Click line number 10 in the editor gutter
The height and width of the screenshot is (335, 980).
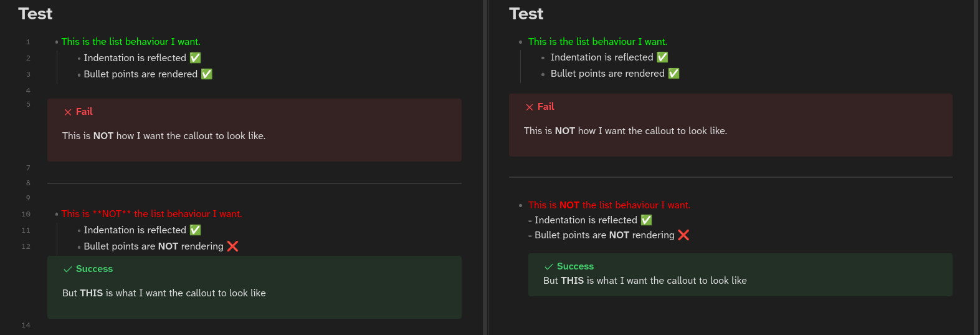pos(26,214)
